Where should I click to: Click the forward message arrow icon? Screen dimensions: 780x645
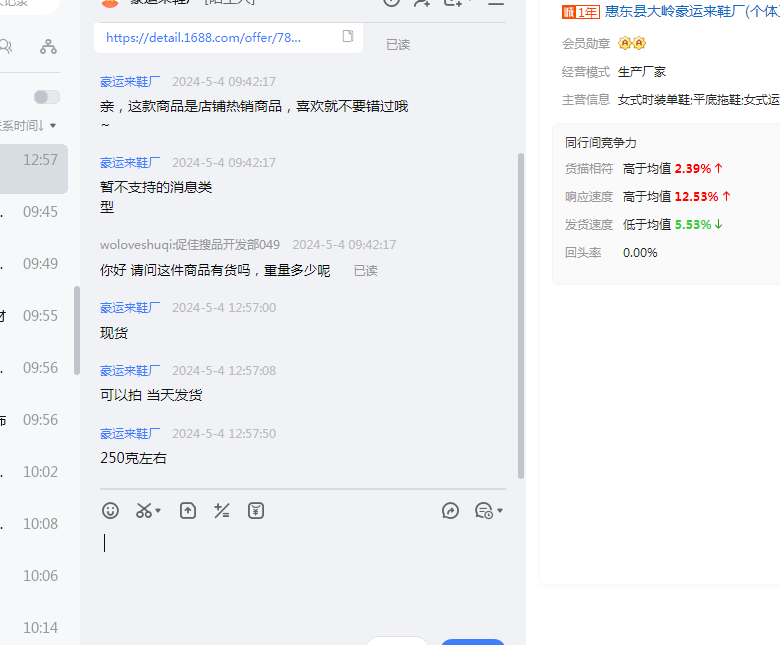coord(450,510)
